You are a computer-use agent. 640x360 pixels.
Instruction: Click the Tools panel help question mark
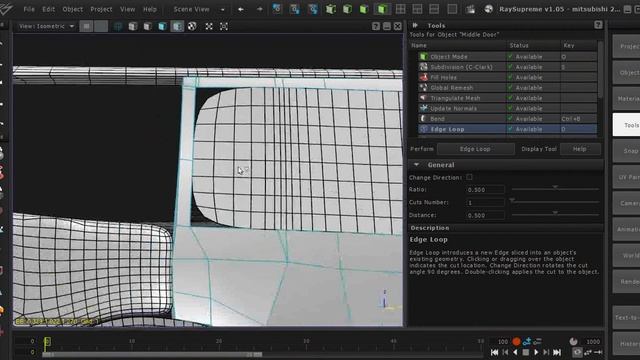pos(598,25)
